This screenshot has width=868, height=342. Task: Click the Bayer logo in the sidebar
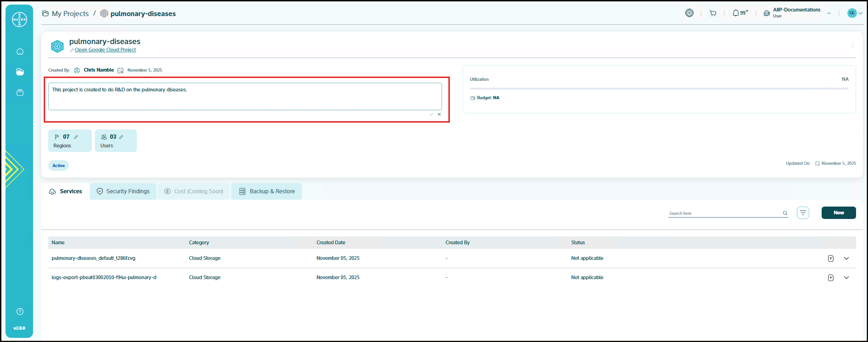(x=19, y=19)
